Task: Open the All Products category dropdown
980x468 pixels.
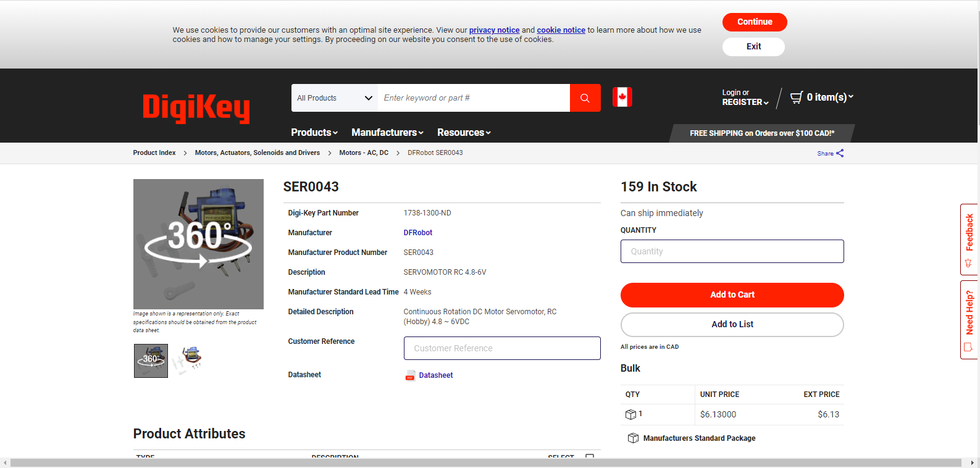Action: pos(335,98)
